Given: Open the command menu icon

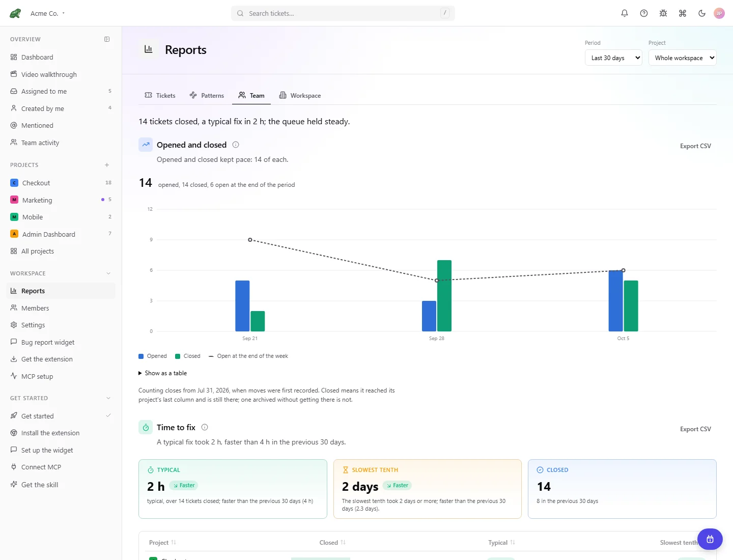Looking at the screenshot, I should click(x=683, y=13).
